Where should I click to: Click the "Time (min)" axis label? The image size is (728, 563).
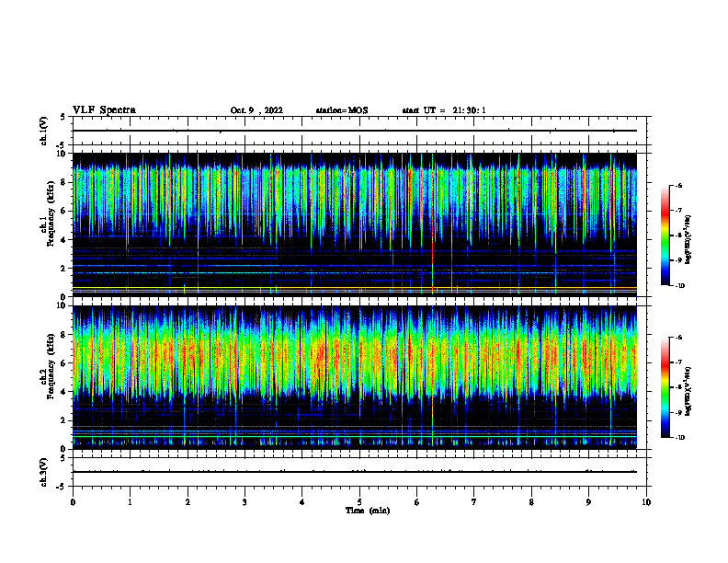pyautogui.click(x=368, y=511)
